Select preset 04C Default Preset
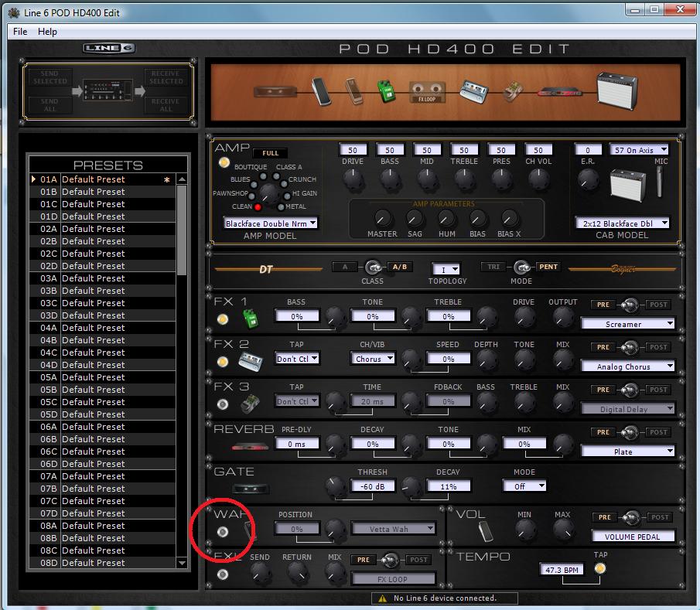This screenshot has width=700, height=610. [x=103, y=353]
